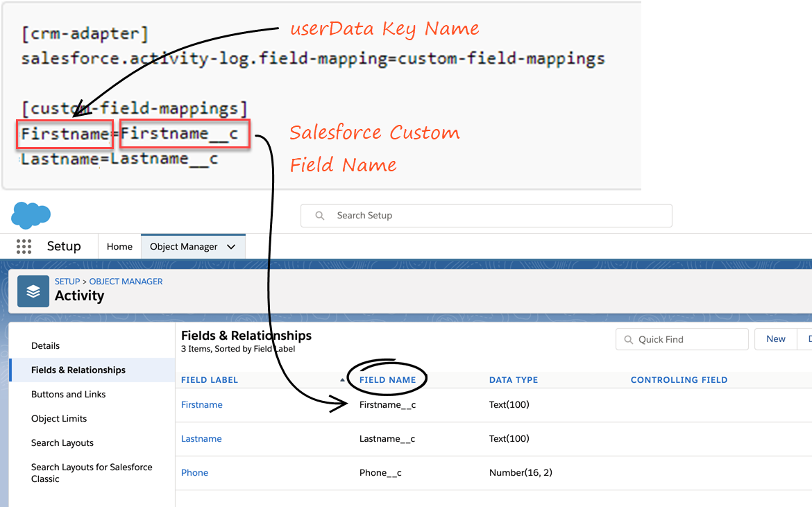This screenshot has height=507, width=812.
Task: Select the Object Manager tab
Action: [184, 247]
